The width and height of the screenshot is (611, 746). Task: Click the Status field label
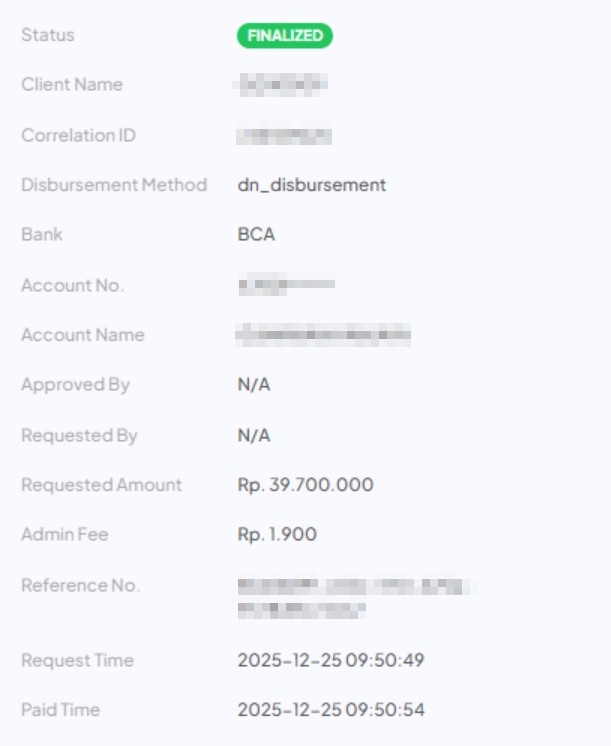[48, 35]
